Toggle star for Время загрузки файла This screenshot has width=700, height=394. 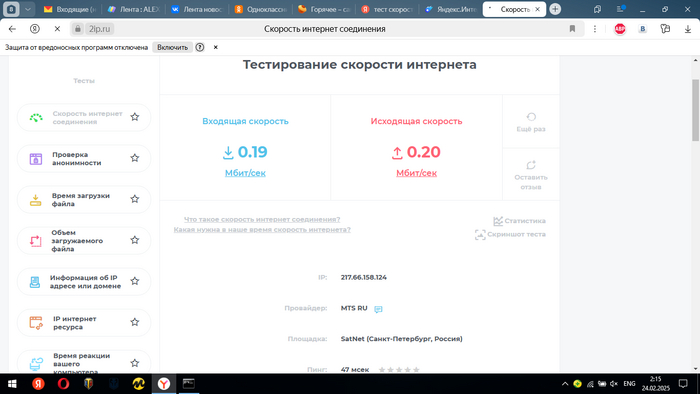pyautogui.click(x=134, y=199)
